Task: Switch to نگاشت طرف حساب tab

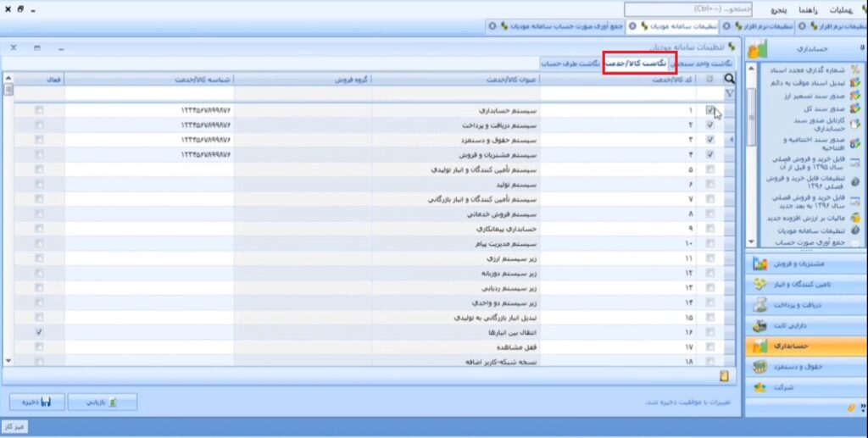Action: 570,64
